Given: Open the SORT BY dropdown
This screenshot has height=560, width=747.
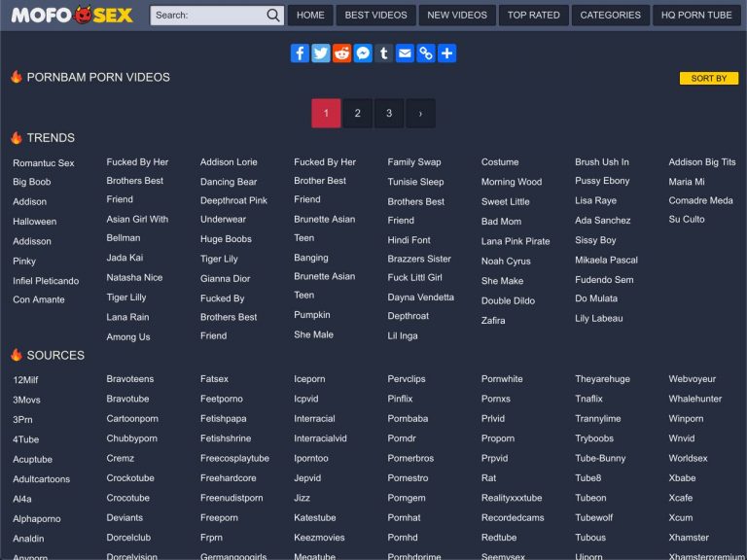Looking at the screenshot, I should pos(708,78).
